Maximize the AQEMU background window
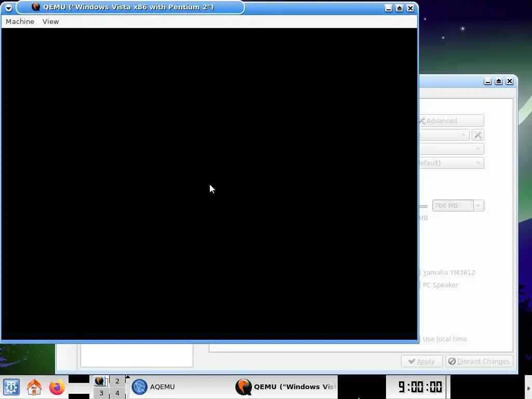This screenshot has width=532, height=399. [x=498, y=82]
